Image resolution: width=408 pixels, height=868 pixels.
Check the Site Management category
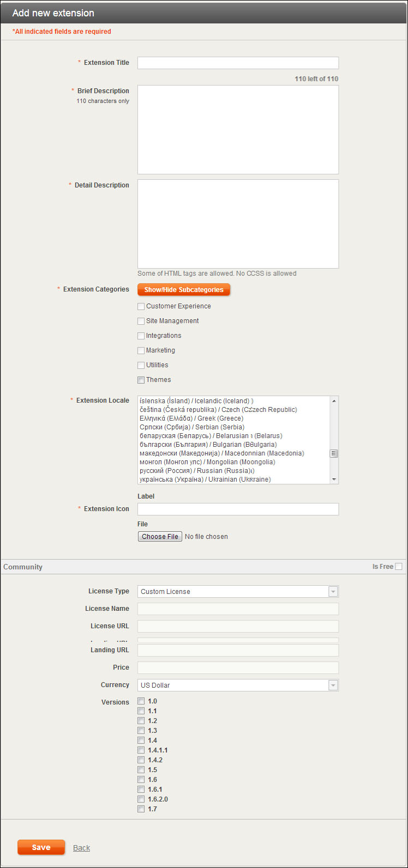pyautogui.click(x=141, y=321)
